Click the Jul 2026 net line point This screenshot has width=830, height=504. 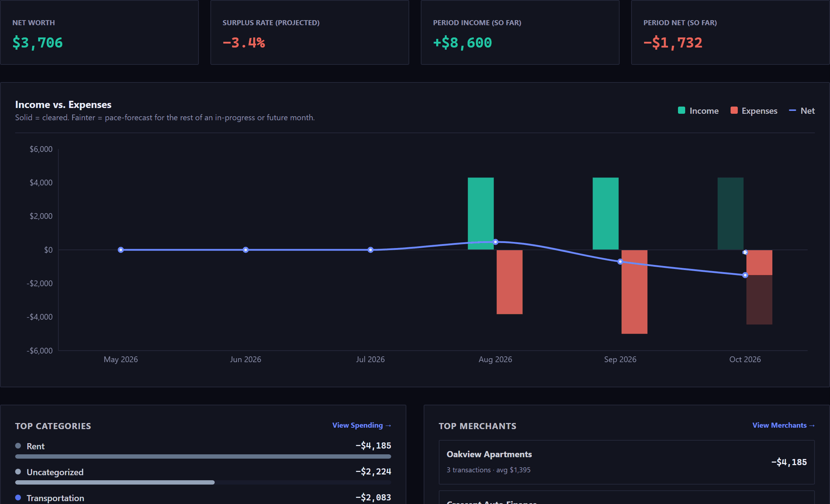(370, 250)
